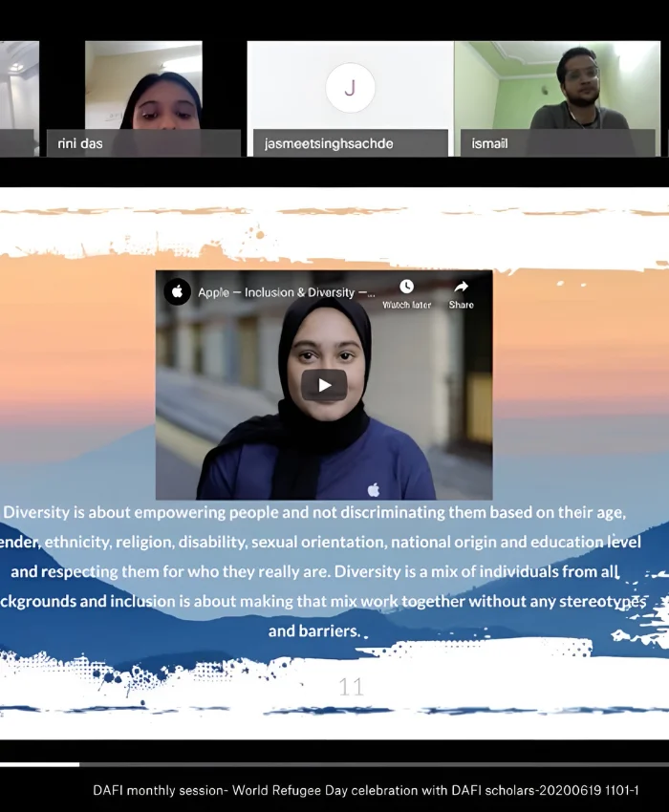Click the slide's Diversity definition paragraph

click(x=325, y=571)
